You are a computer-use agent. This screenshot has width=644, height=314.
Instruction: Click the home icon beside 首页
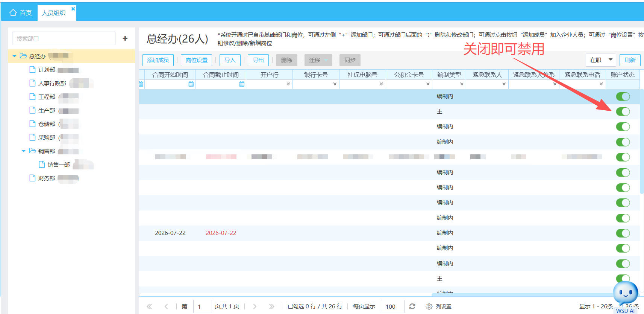point(13,13)
